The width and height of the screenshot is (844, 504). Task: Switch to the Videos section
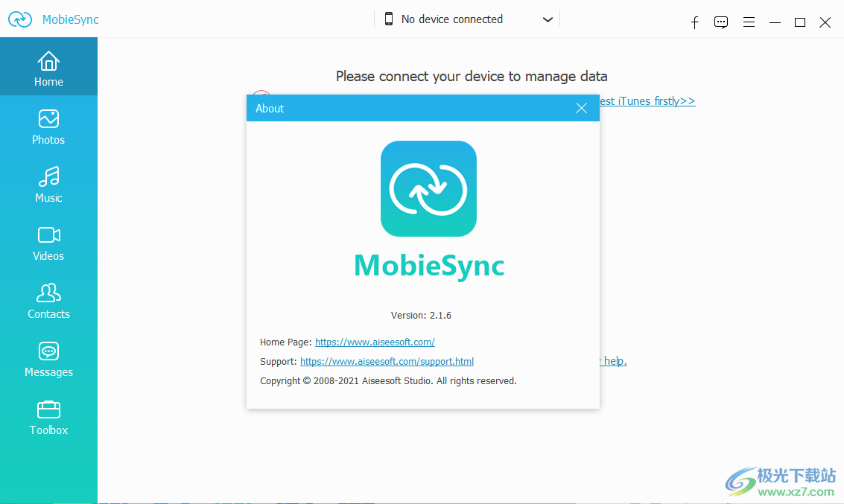coord(48,240)
